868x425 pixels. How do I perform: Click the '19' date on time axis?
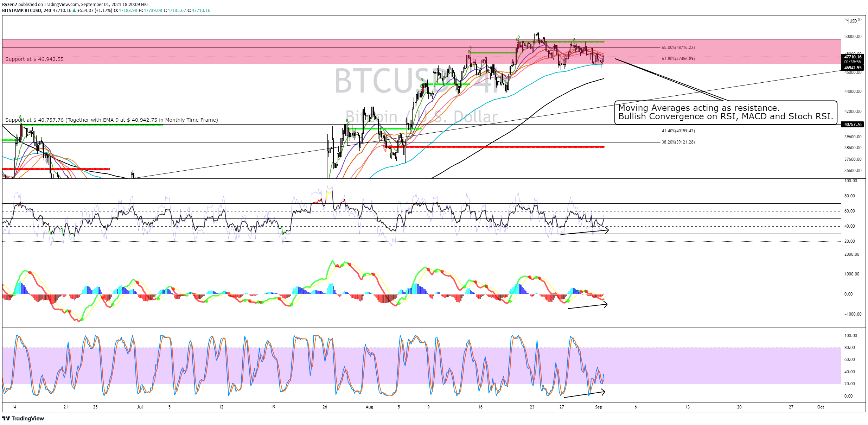[273, 407]
